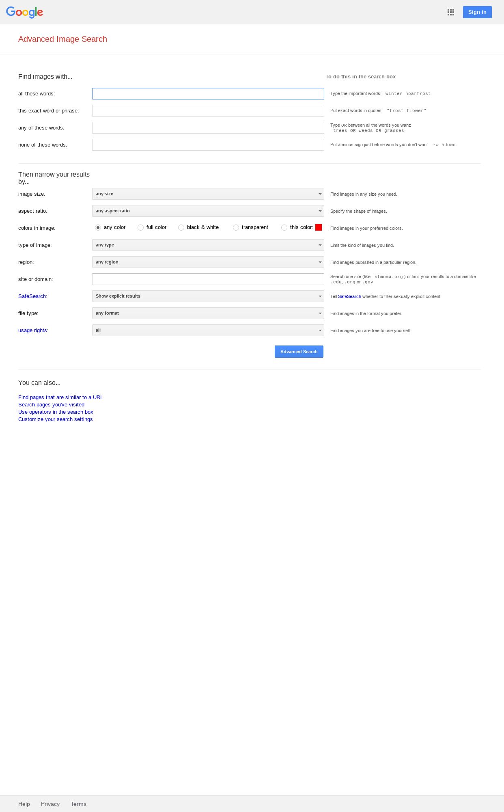Select the 'this color' radio button

(x=284, y=228)
